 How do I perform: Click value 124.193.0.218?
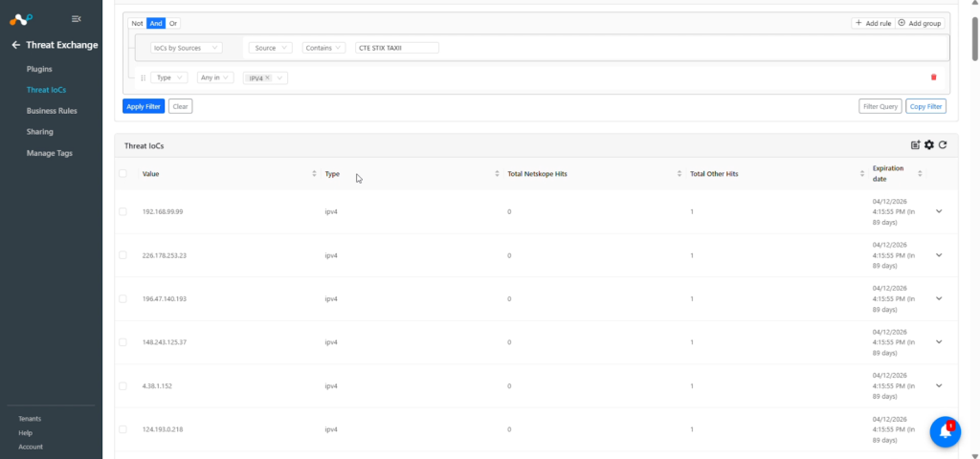click(x=165, y=429)
